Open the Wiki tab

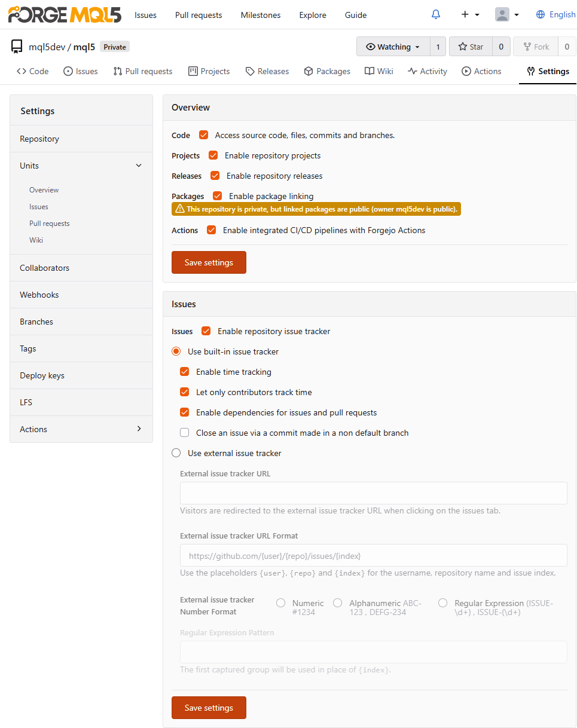pyautogui.click(x=379, y=71)
